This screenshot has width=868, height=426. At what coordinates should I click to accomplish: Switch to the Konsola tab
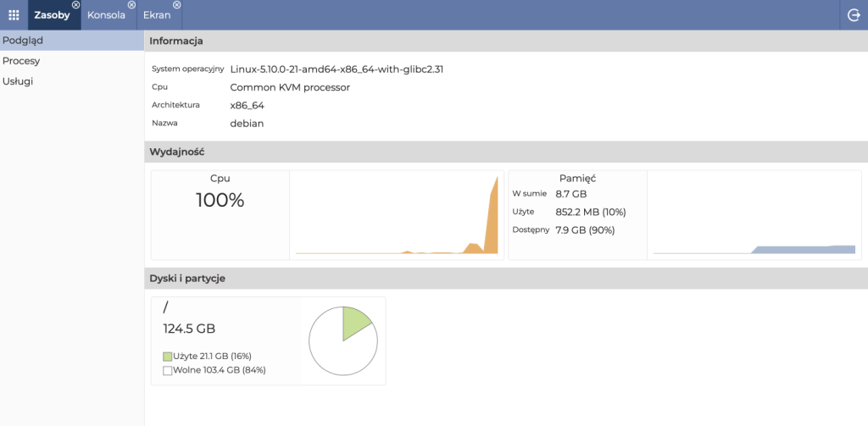click(x=106, y=15)
